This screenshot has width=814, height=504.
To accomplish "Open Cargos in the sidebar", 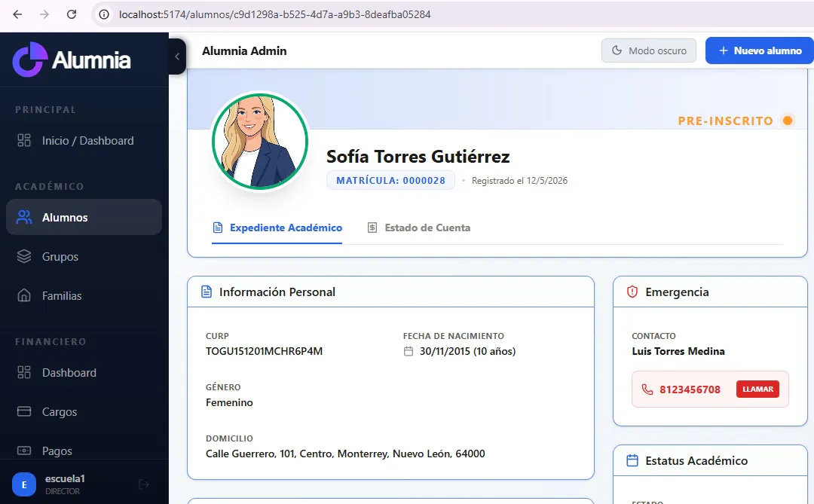I will coord(84,411).
